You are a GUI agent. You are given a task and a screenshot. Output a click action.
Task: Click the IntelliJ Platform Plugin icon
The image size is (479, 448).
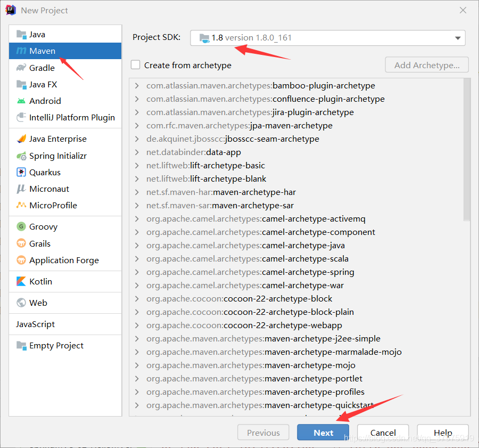[x=21, y=117]
